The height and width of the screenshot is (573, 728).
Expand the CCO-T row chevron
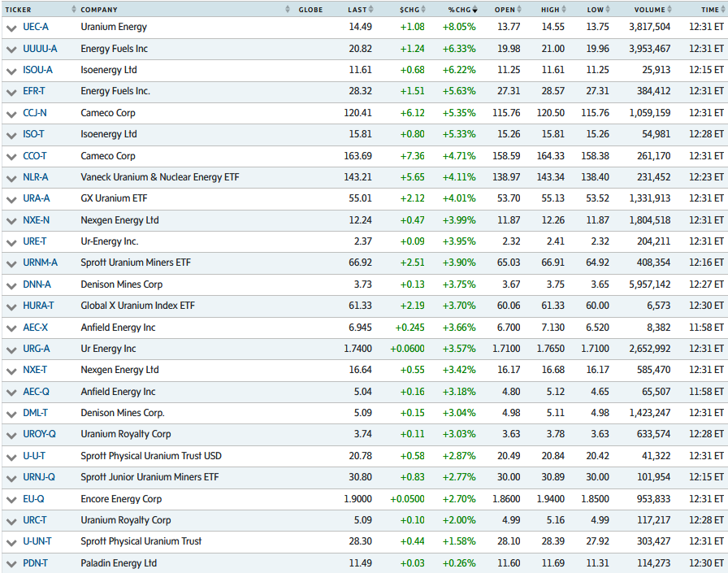click(11, 157)
